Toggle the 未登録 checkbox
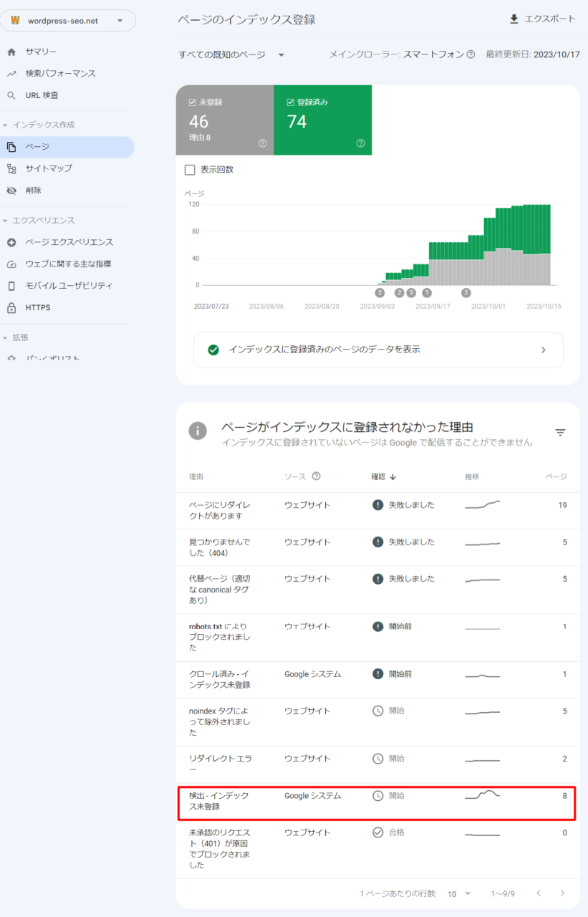The image size is (588, 917). pyautogui.click(x=193, y=102)
